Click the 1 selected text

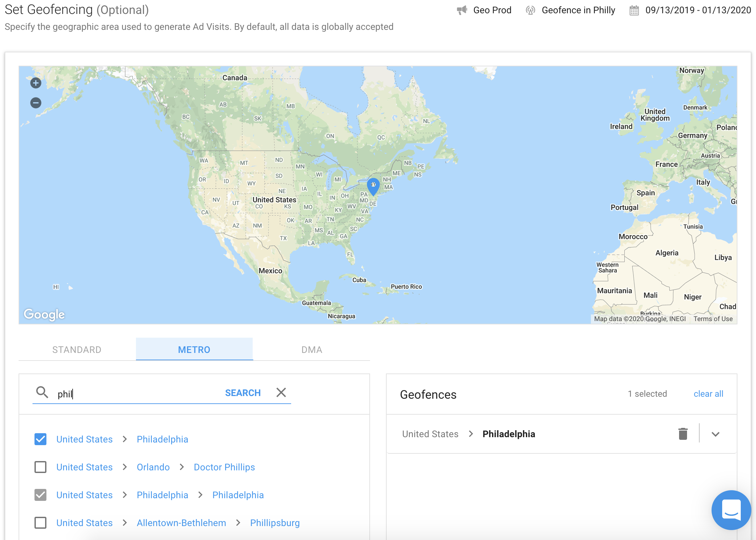(x=647, y=394)
